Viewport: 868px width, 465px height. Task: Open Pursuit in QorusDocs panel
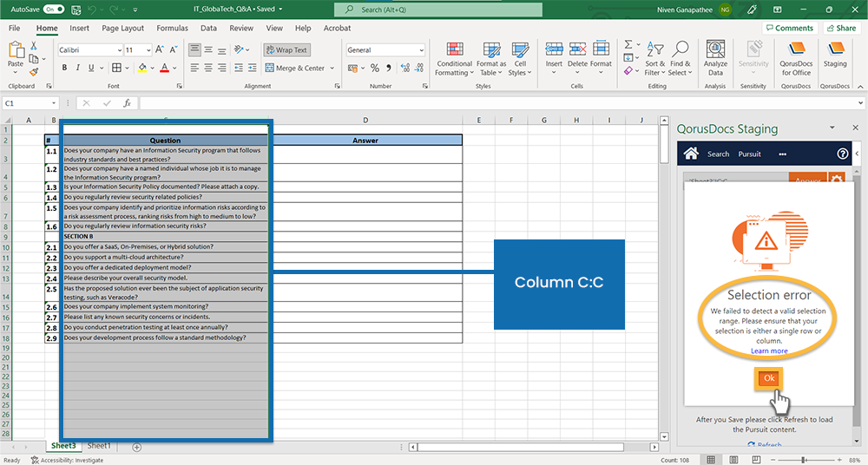click(749, 154)
